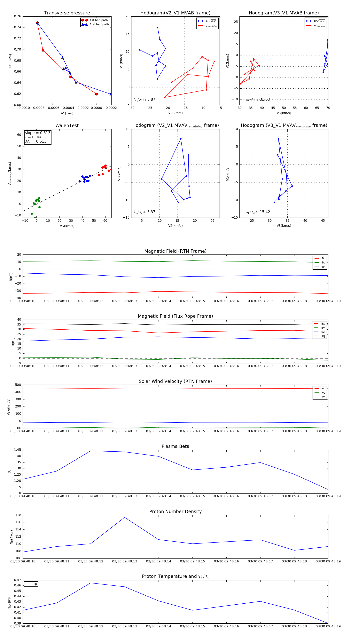The height and width of the screenshot is (644, 351).
Task: Click 'Magnetic Field (RTN Frame)' title
Action: [175, 251]
